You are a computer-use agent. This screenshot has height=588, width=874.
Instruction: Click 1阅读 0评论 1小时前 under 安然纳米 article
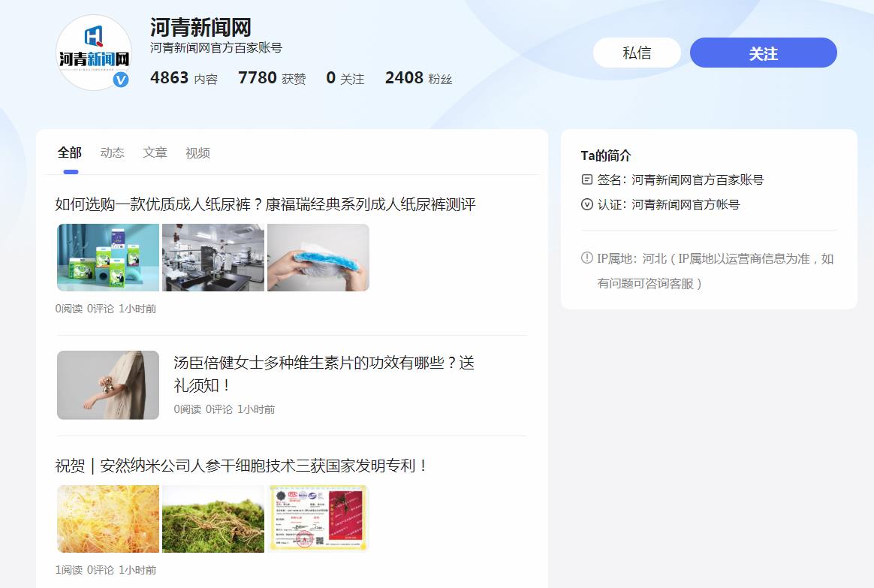pyautogui.click(x=106, y=570)
